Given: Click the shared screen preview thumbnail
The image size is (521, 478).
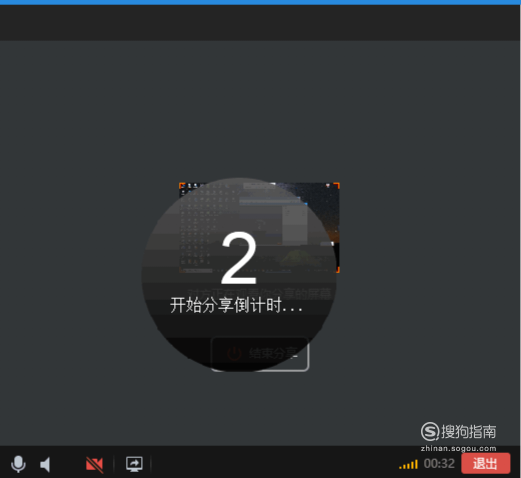Looking at the screenshot, I should (259, 228).
